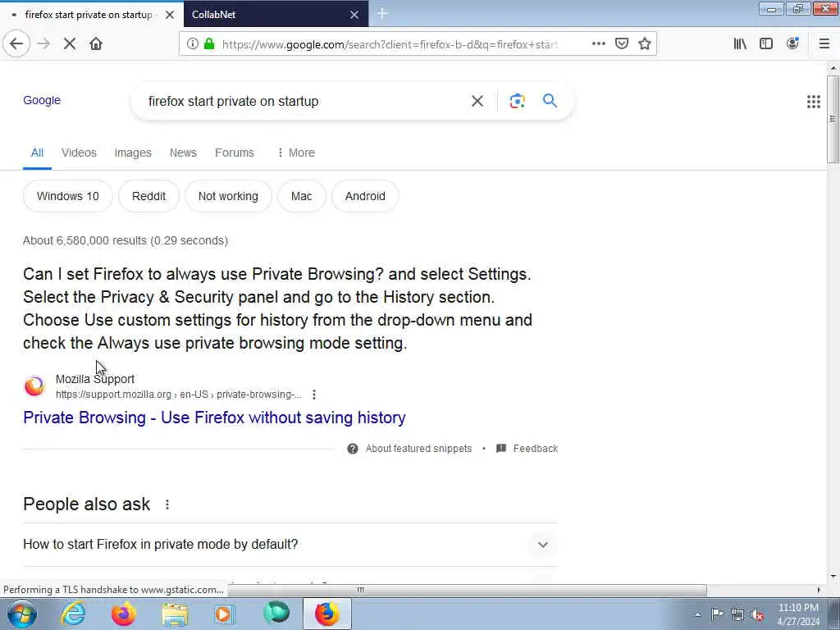This screenshot has width=840, height=630.
Task: Switch to Images results
Action: point(133,153)
